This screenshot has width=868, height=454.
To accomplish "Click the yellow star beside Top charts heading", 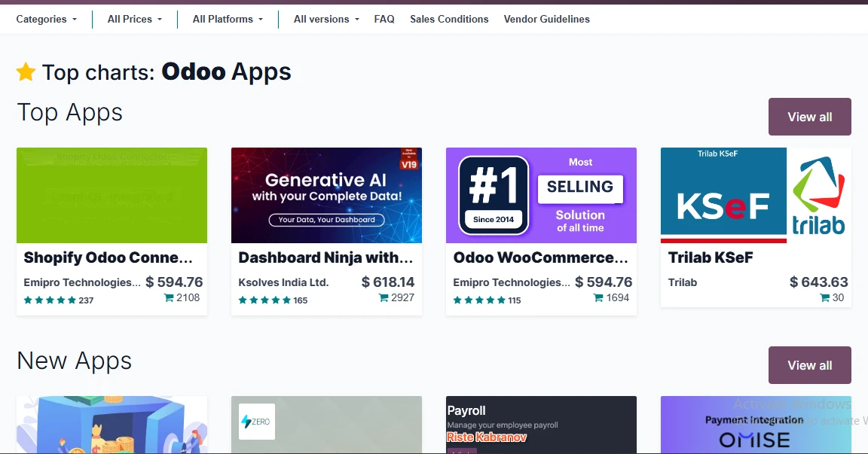I will tap(26, 72).
